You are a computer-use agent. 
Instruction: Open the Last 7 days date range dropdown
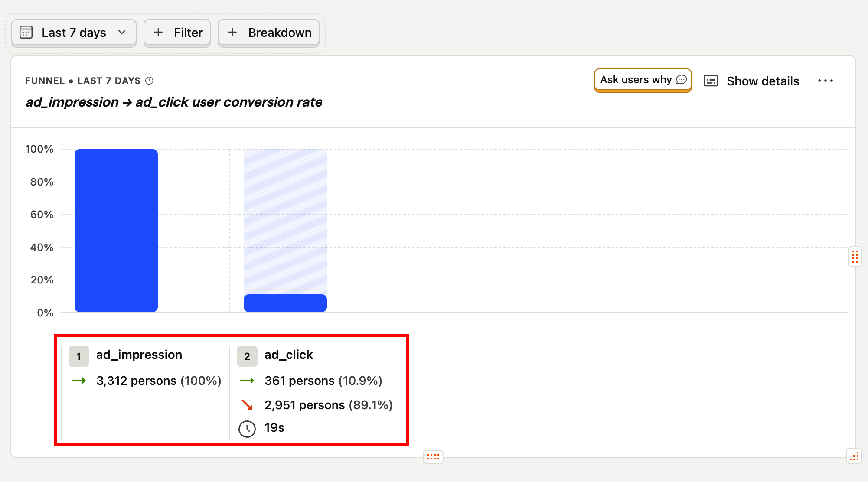(x=73, y=32)
